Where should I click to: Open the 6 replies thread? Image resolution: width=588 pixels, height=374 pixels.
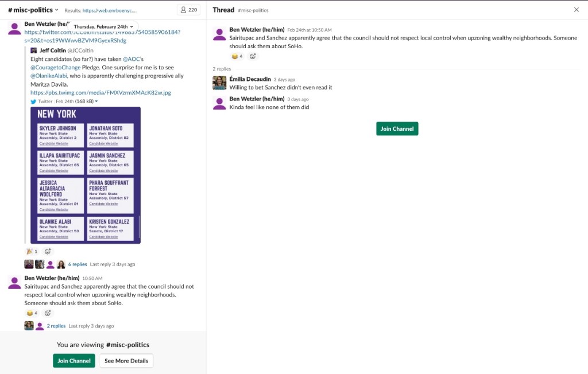tap(78, 264)
